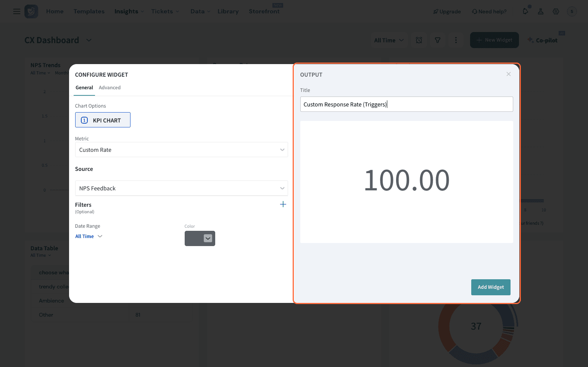The height and width of the screenshot is (367, 588).
Task: Open the hamburger navigation menu
Action: 16,11
